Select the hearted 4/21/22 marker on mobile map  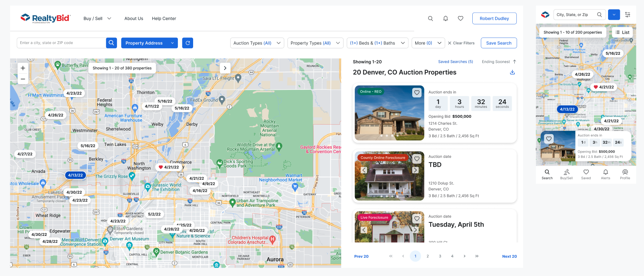tap(604, 87)
